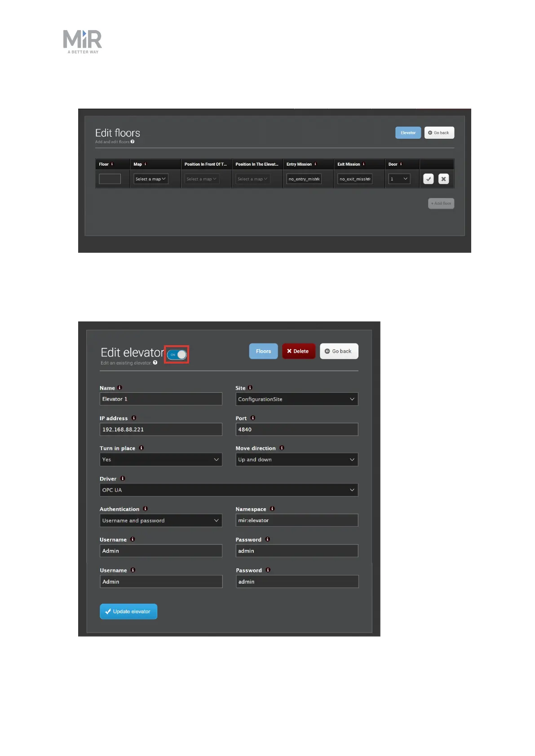Open the 'Select a map' Map dropdown
535x756 pixels.
150,179
